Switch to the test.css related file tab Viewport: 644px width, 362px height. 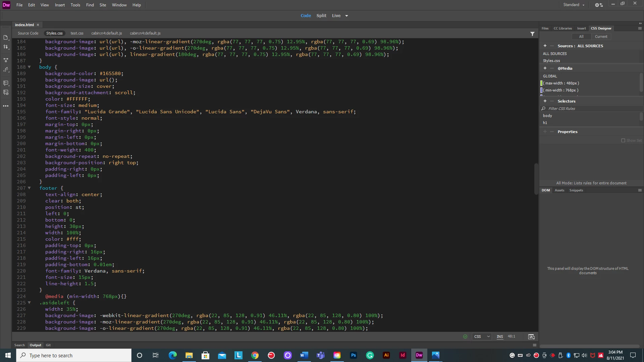[77, 33]
